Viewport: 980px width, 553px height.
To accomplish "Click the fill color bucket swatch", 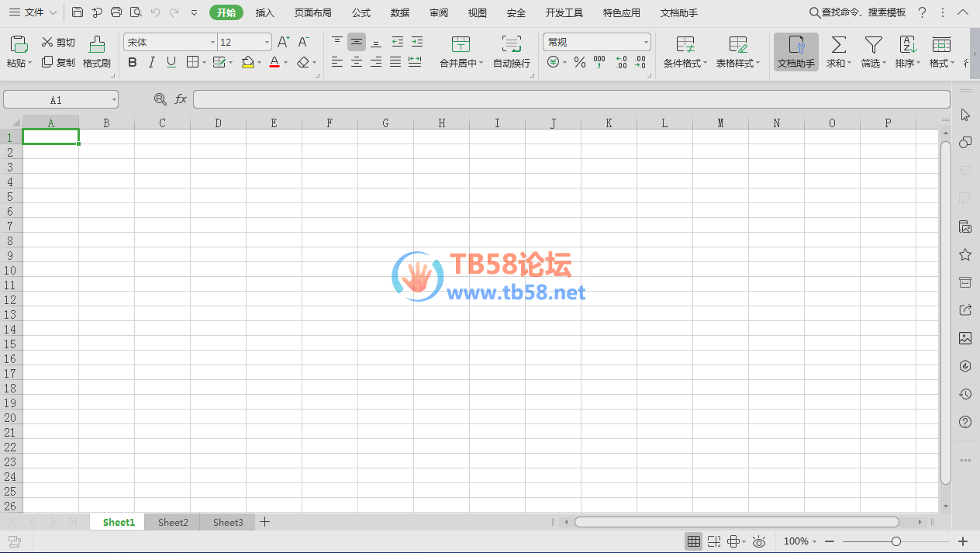I will coord(247,62).
